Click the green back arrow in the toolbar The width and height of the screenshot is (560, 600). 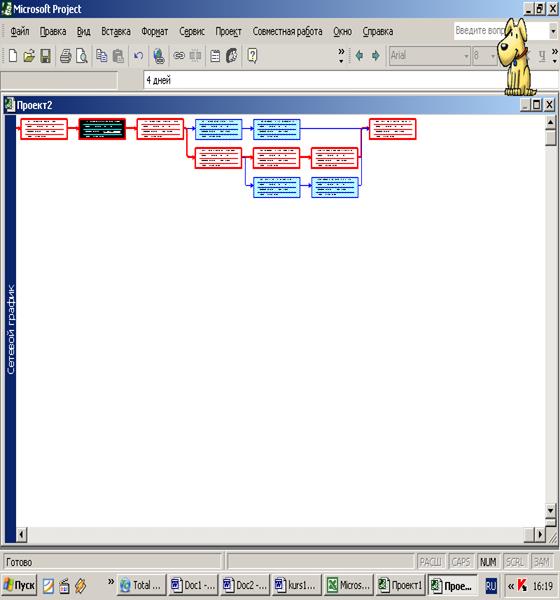click(359, 56)
